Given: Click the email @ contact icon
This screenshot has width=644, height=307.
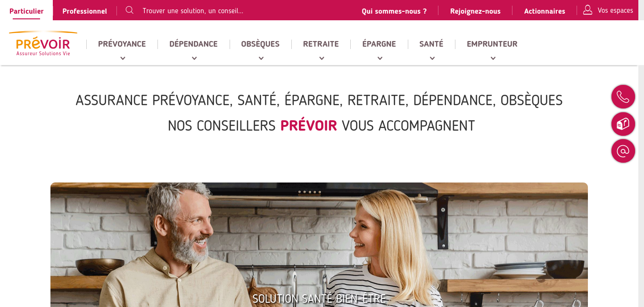Looking at the screenshot, I should coord(623,151).
